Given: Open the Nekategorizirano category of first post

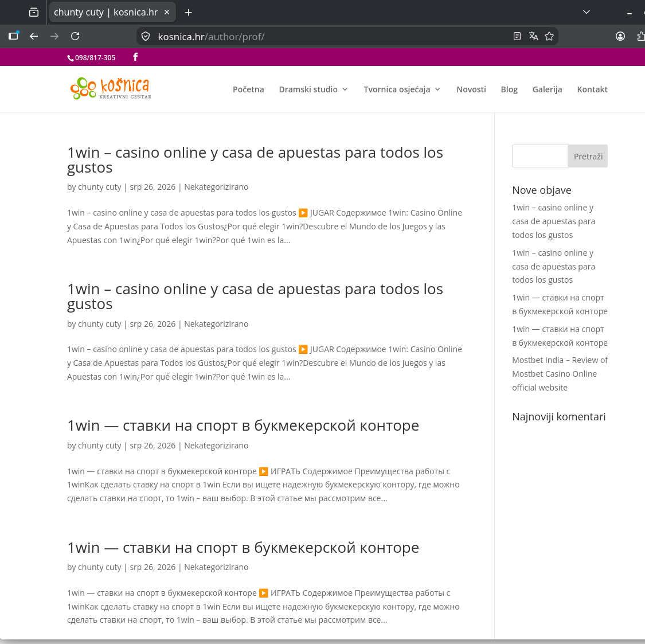Looking at the screenshot, I should (x=216, y=187).
